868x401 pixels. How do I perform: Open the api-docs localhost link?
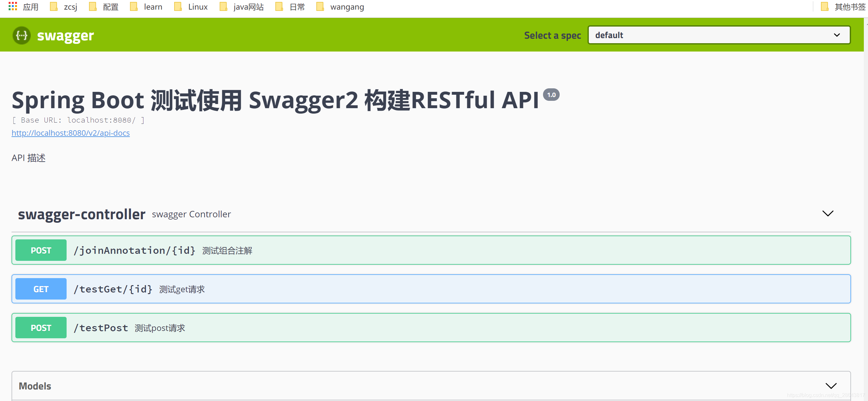pyautogui.click(x=70, y=133)
